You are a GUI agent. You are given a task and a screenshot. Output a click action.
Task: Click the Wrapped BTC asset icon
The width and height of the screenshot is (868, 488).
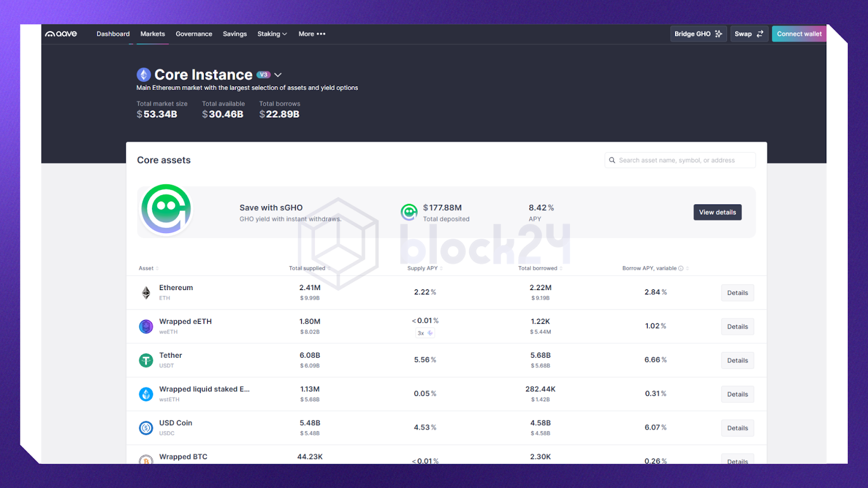tap(146, 460)
